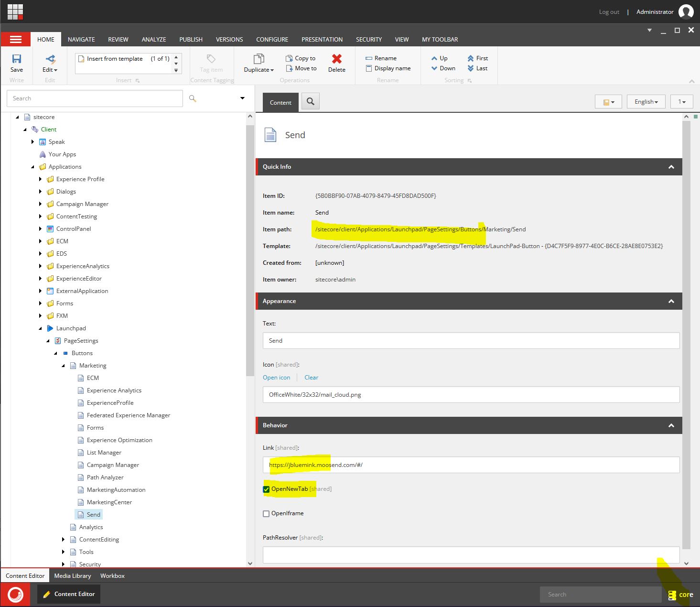
Task: Click the red hamburger menu button
Action: 16,40
